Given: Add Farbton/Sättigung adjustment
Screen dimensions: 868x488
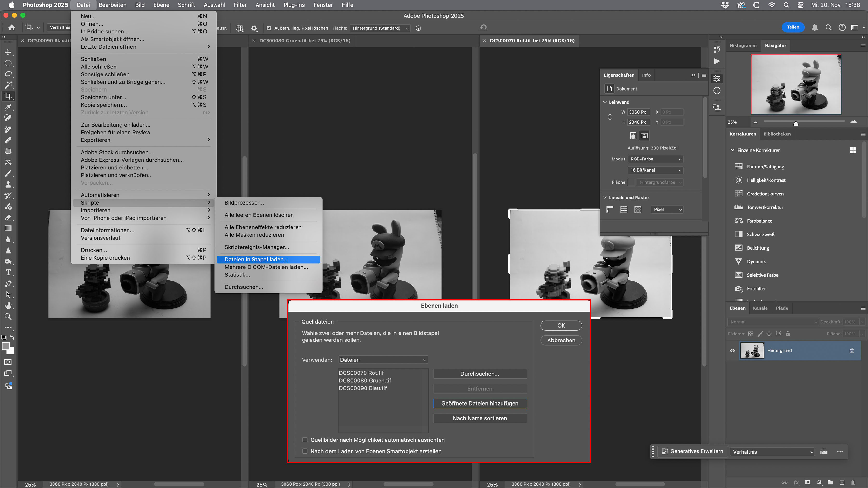Looking at the screenshot, I should [765, 167].
